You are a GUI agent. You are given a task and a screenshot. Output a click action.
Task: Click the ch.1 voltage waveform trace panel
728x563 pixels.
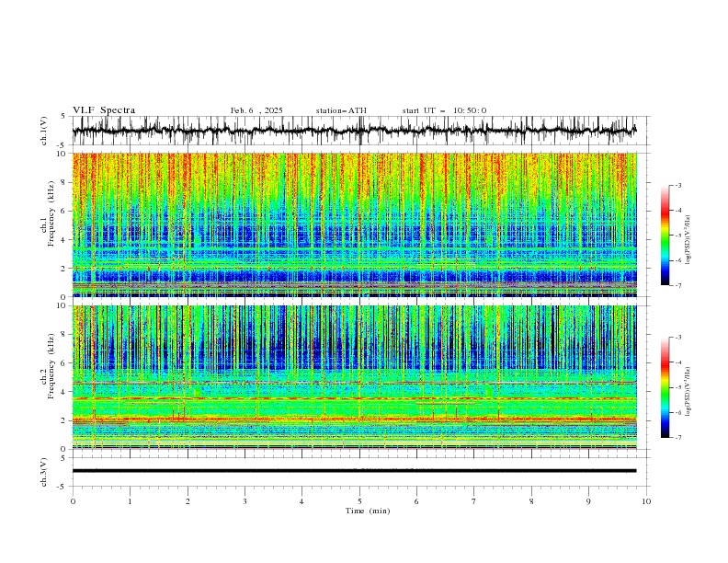tap(361, 131)
